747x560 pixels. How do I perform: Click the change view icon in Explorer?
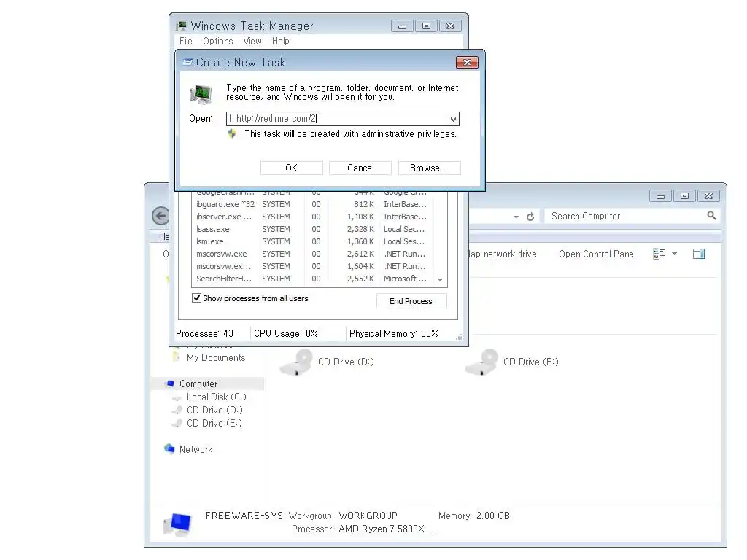click(659, 254)
